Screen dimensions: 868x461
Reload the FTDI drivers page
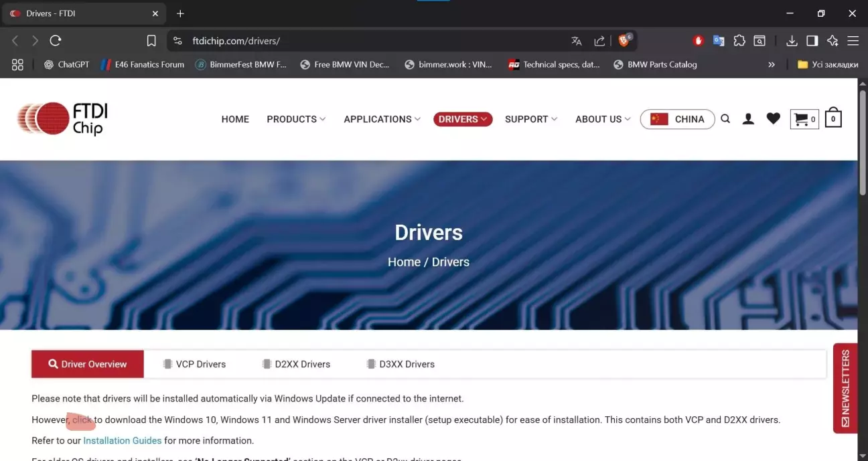[56, 41]
